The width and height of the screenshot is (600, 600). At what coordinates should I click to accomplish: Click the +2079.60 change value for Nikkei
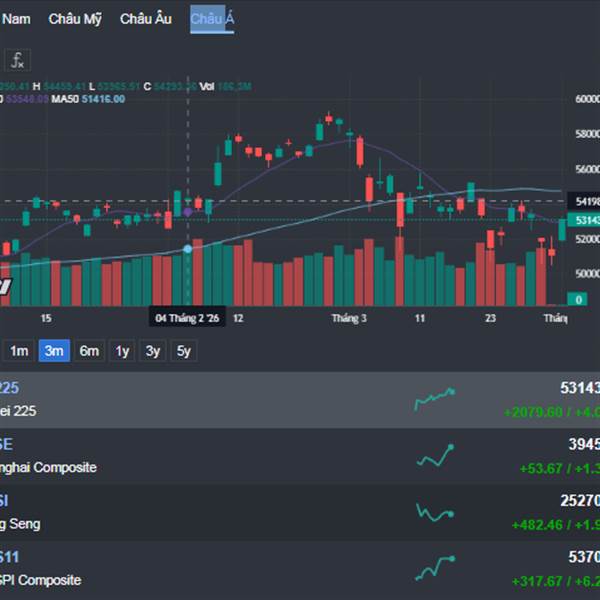pyautogui.click(x=532, y=412)
